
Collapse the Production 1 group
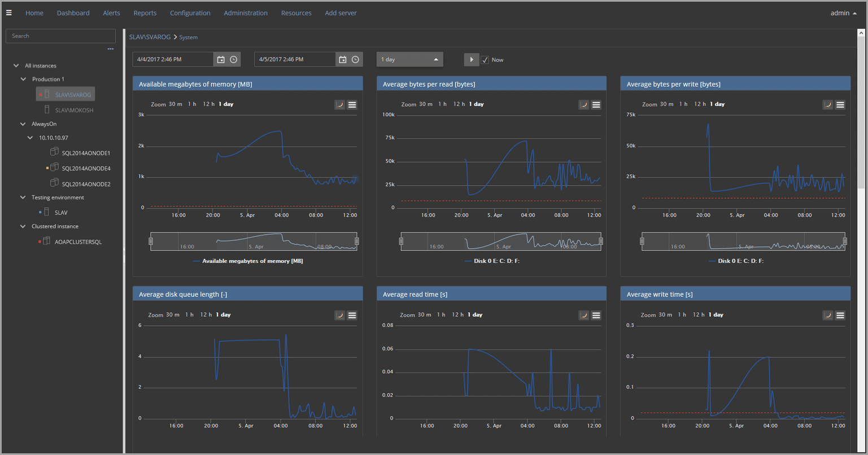(x=23, y=79)
